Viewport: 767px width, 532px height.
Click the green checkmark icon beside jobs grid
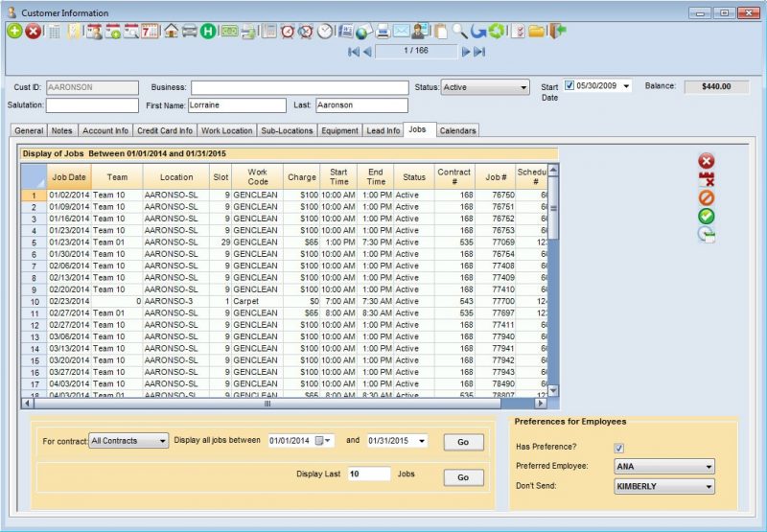click(x=707, y=216)
